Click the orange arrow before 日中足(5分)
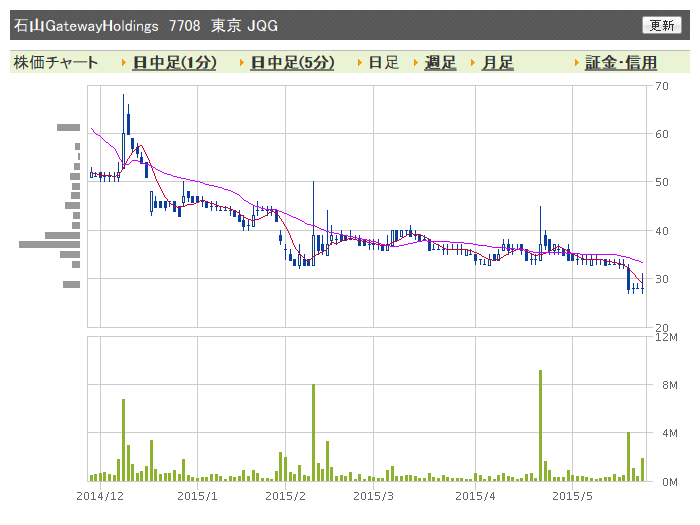This screenshot has height=525, width=700. coord(242,63)
